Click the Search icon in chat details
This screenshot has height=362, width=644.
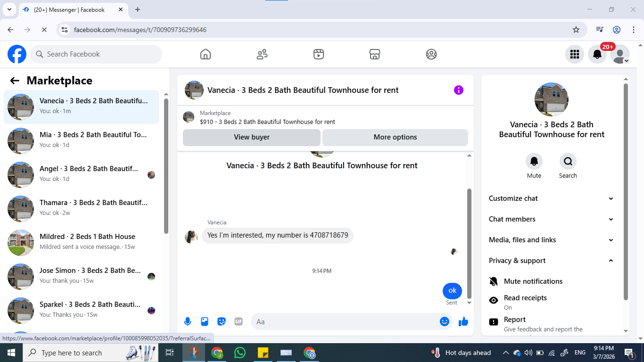568,161
